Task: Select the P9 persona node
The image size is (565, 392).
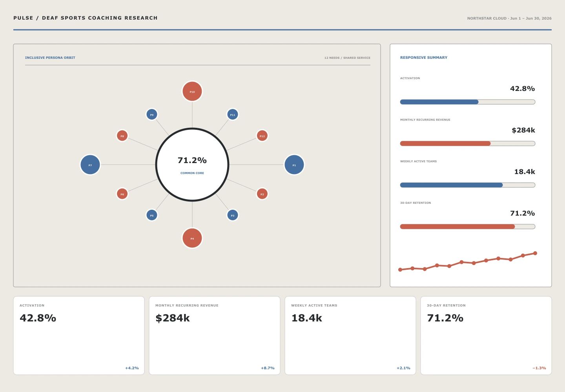Action: pyautogui.click(x=152, y=114)
